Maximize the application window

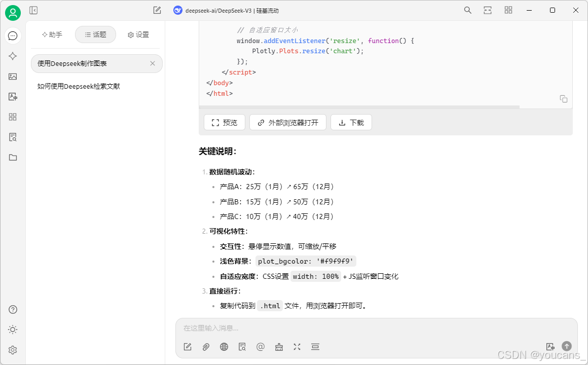[553, 10]
